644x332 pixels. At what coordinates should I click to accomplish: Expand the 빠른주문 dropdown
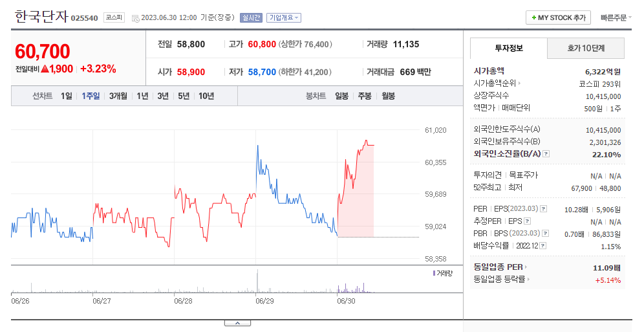point(616,17)
